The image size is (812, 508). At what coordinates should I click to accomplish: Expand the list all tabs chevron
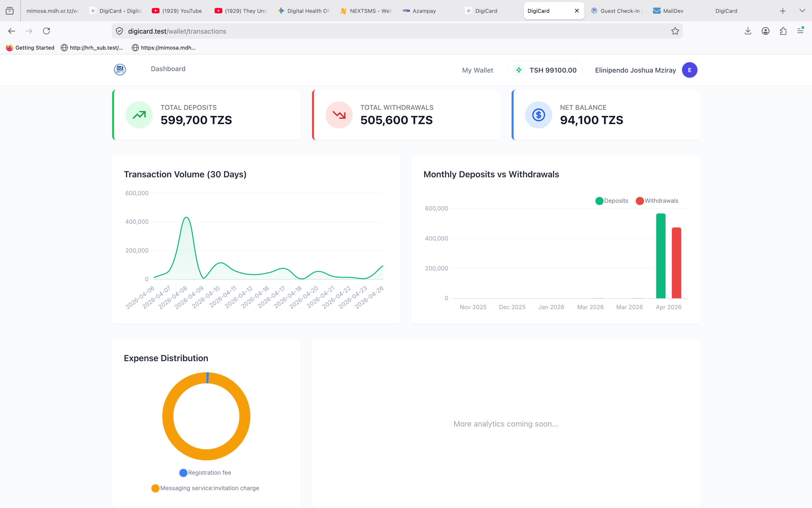pyautogui.click(x=802, y=11)
